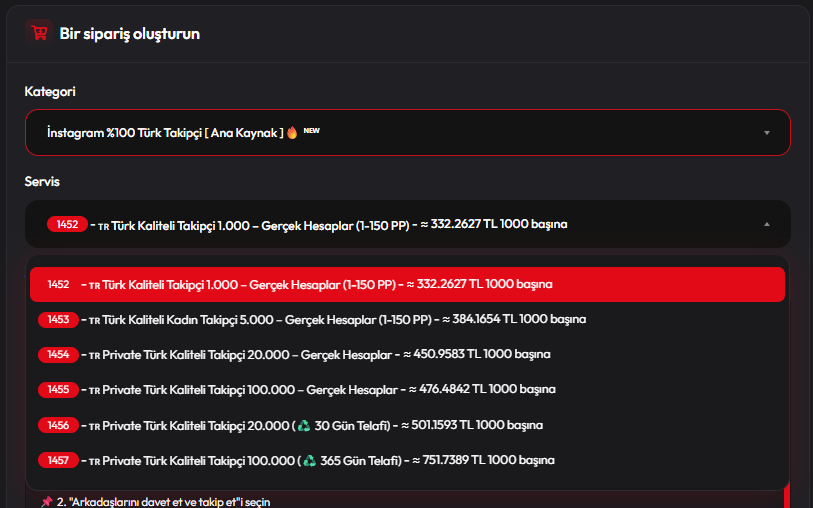Collapse the Servis list with up arrow
Viewport: 813px width, 508px height.
pos(766,225)
